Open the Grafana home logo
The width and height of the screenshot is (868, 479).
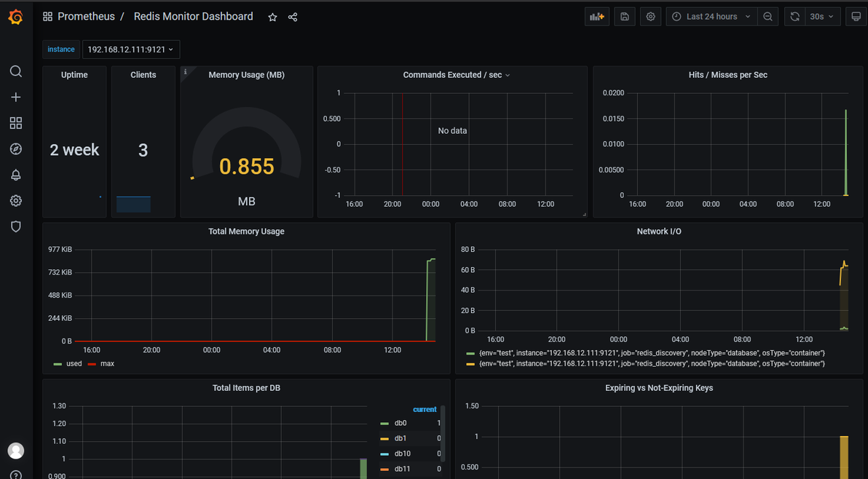[15, 17]
